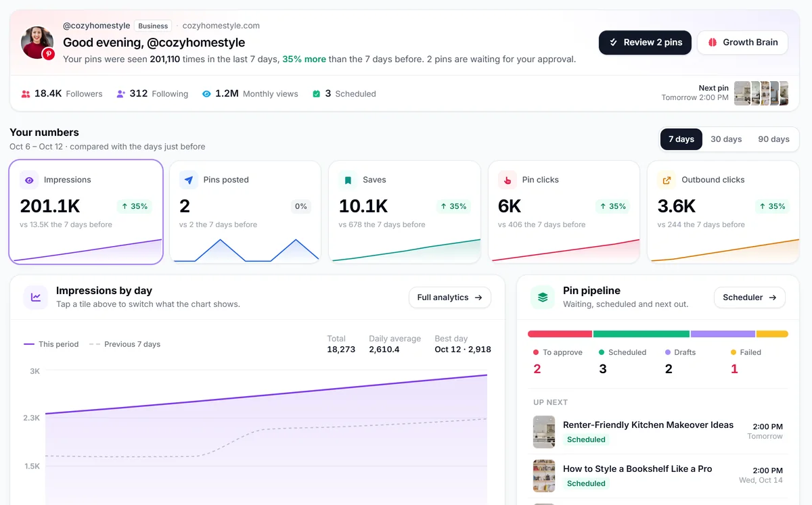The image size is (812, 505).
Task: Click the Pinterest badge on the profile avatar
Action: click(x=48, y=54)
